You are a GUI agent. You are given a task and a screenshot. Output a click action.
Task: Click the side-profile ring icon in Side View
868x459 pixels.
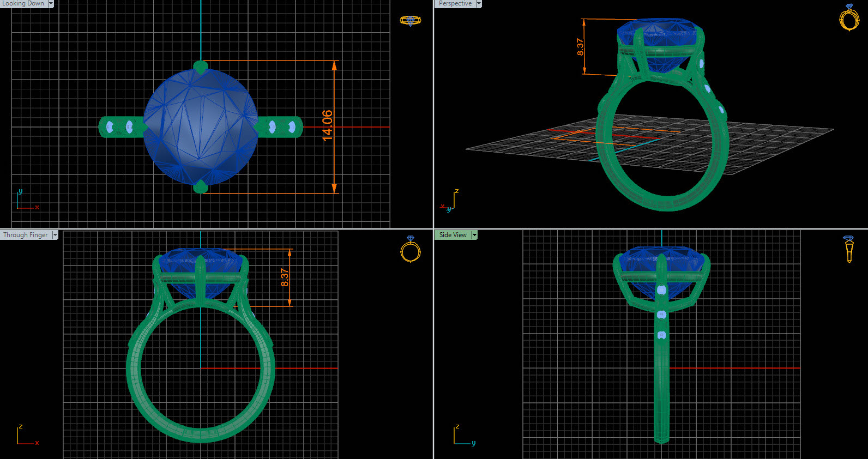pos(848,249)
